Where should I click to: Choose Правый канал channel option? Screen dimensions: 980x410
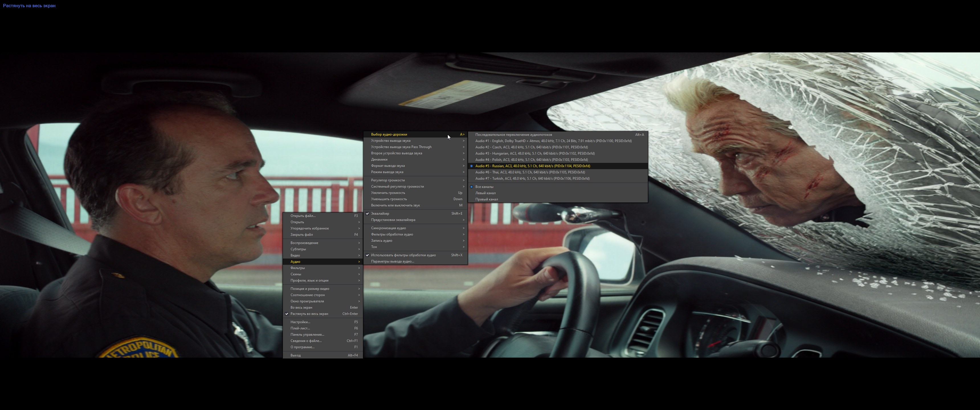tap(558, 199)
